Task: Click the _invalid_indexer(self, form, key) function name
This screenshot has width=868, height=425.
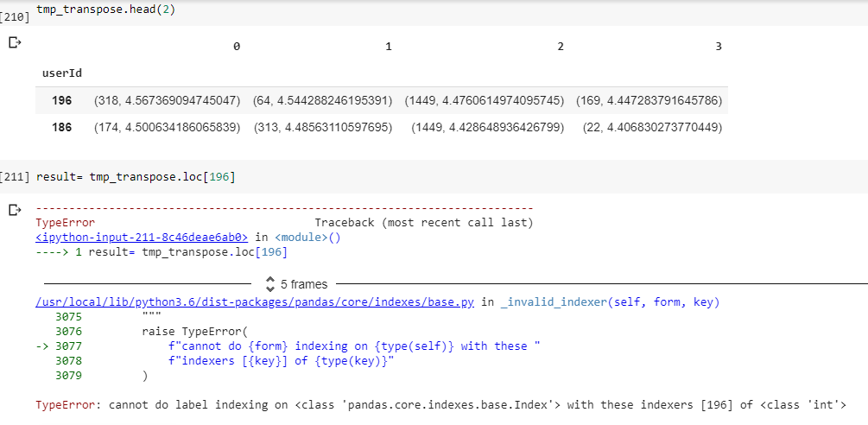Action: (610, 302)
